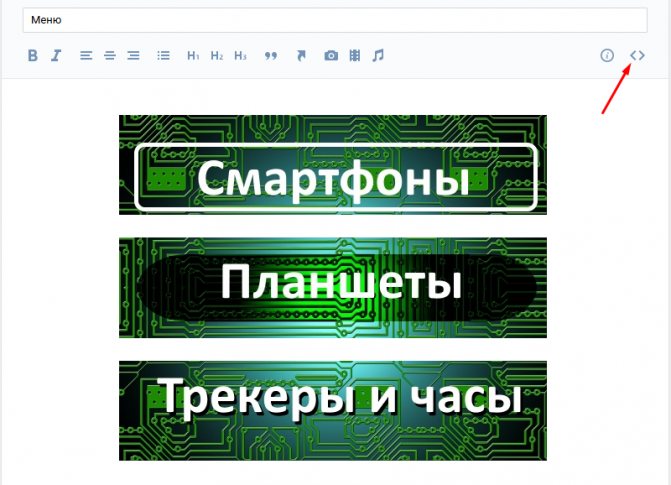
Task: Click the page title field 'Меню'
Action: coord(335,20)
